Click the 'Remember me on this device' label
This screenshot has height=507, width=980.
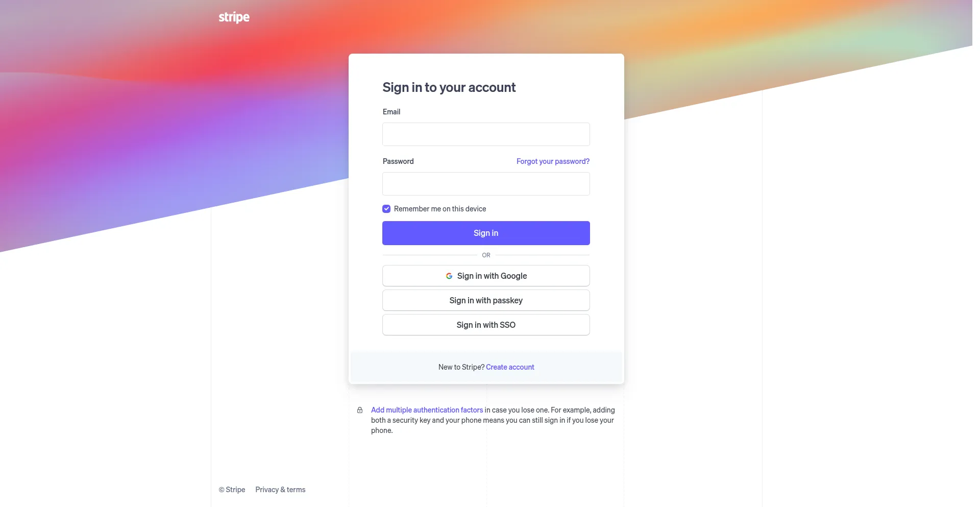[x=440, y=209]
